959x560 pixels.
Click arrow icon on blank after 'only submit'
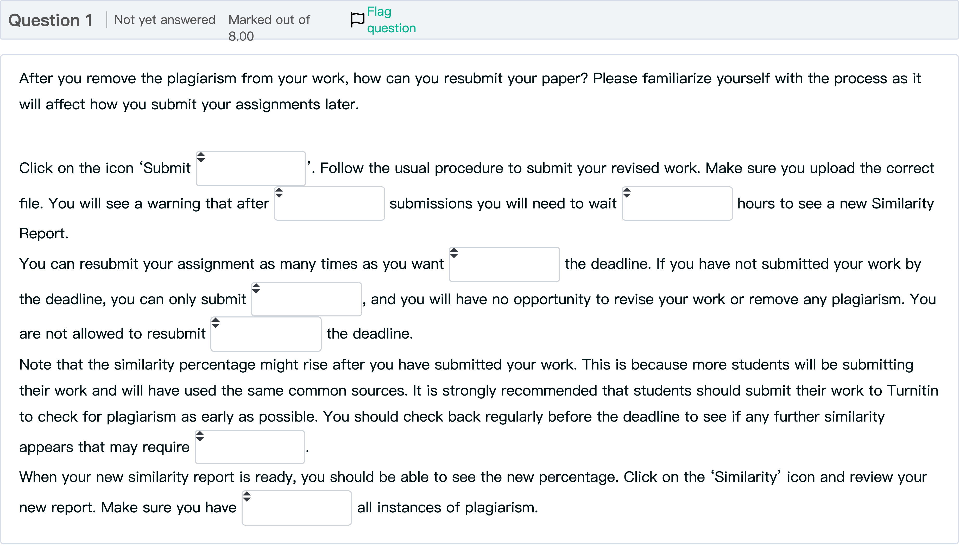coord(256,288)
